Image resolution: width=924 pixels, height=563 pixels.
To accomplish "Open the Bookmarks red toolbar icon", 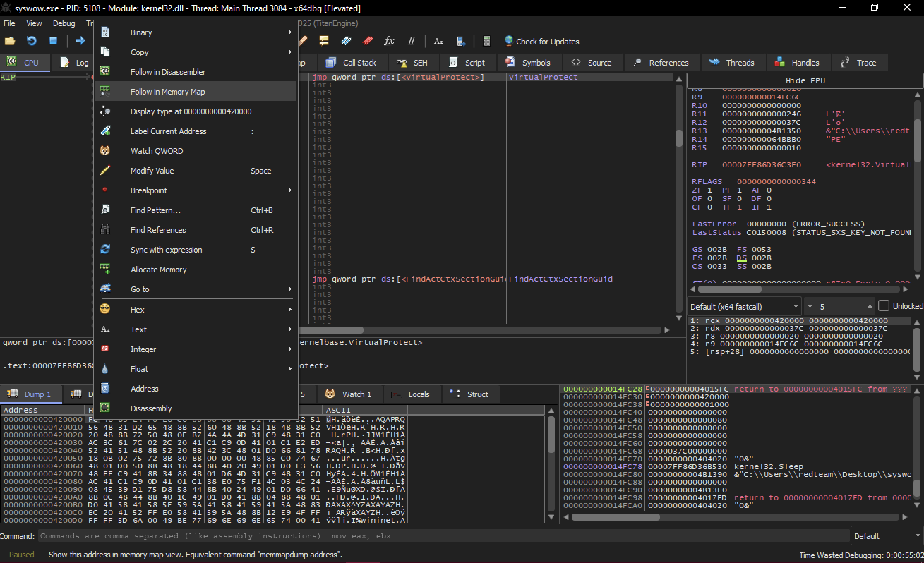I will tap(368, 41).
